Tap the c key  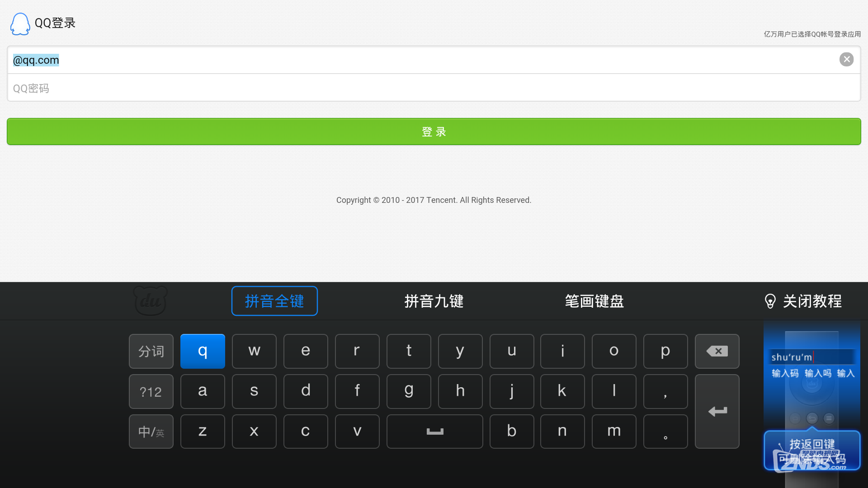point(306,432)
